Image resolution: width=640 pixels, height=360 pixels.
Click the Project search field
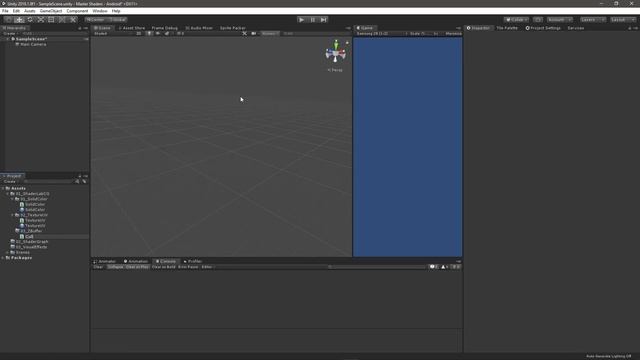[48, 182]
